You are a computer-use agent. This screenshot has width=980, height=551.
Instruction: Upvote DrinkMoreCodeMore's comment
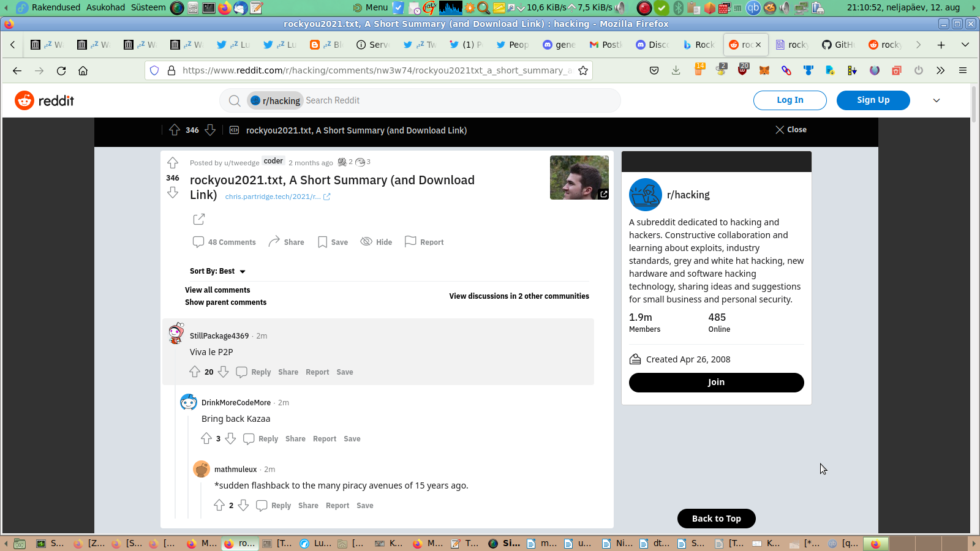click(206, 438)
